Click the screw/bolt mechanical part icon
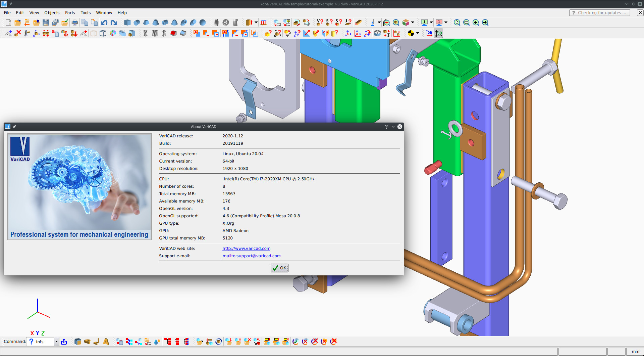The image size is (644, 356). [216, 23]
